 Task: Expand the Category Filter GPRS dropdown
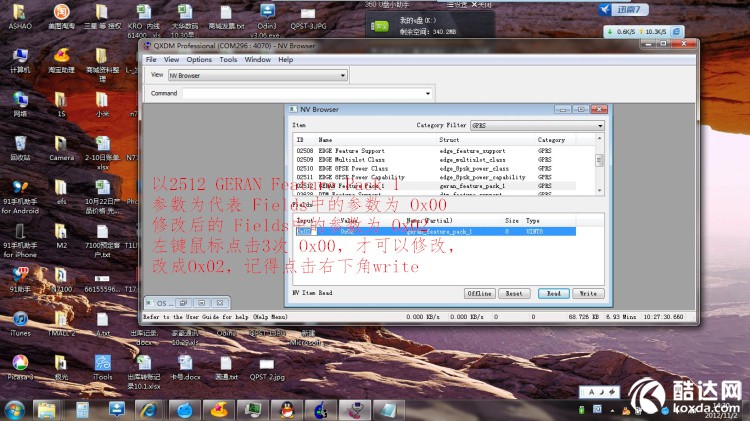pos(600,125)
